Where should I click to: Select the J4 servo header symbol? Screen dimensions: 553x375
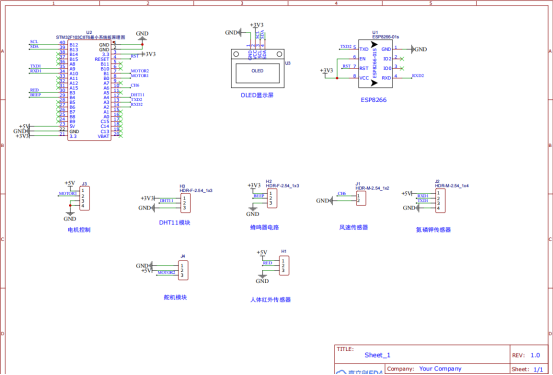pyautogui.click(x=183, y=270)
